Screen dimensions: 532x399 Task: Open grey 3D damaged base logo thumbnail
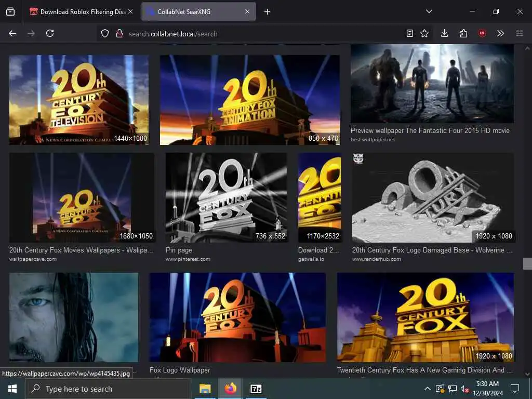[x=433, y=197]
